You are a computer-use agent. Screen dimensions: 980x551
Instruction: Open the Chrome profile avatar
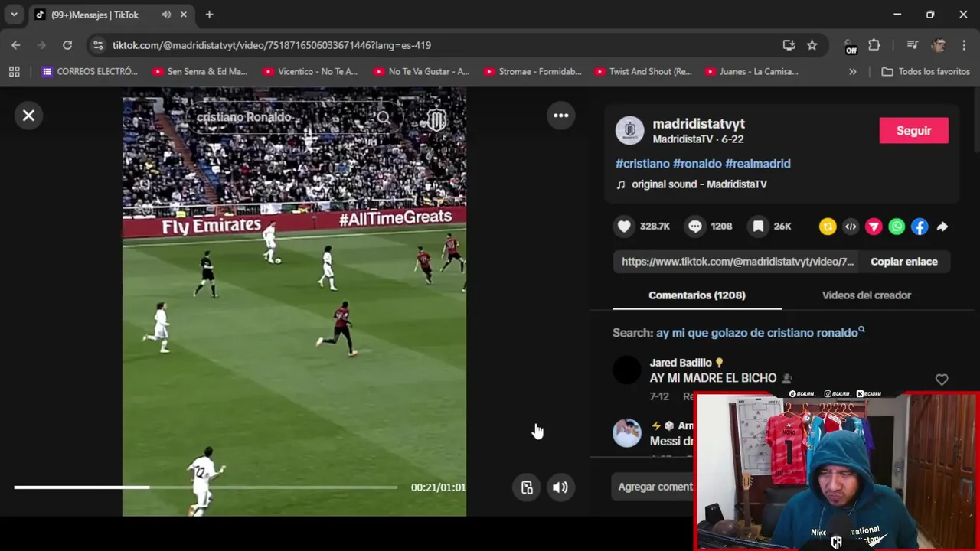pos(939,45)
